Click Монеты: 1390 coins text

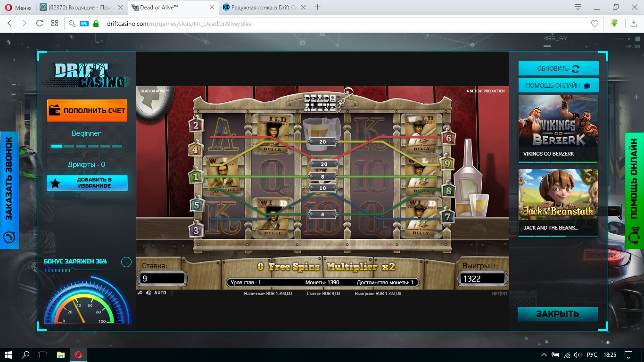pyautogui.click(x=322, y=282)
